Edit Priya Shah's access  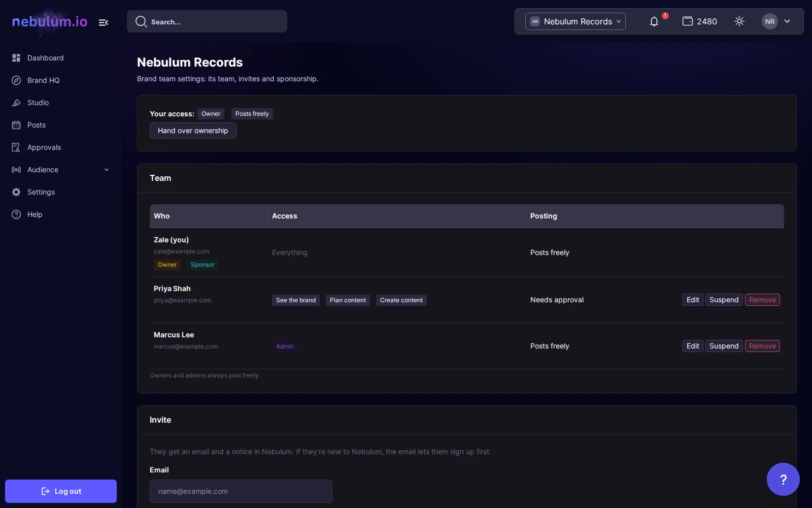click(693, 300)
